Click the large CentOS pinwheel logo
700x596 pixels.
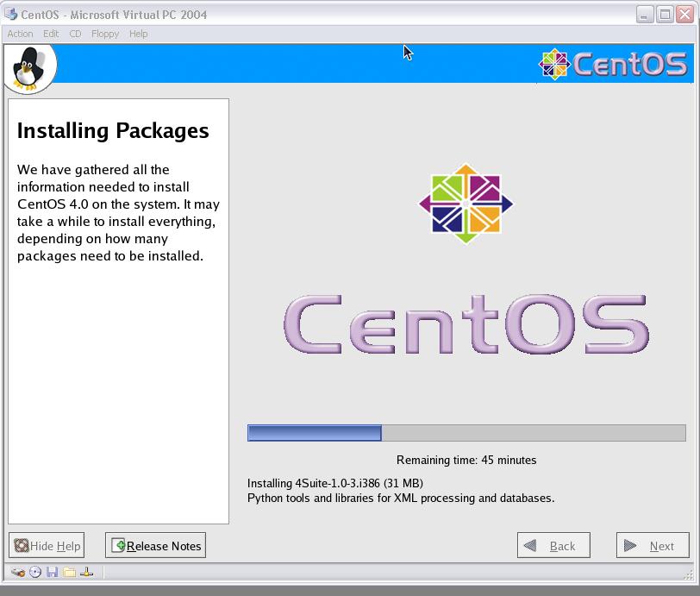click(466, 204)
